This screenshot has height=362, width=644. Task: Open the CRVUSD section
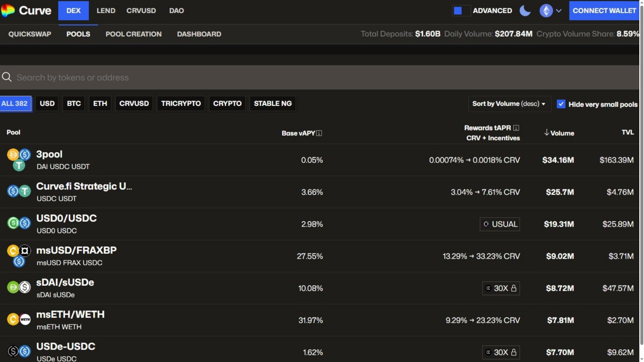click(x=141, y=10)
